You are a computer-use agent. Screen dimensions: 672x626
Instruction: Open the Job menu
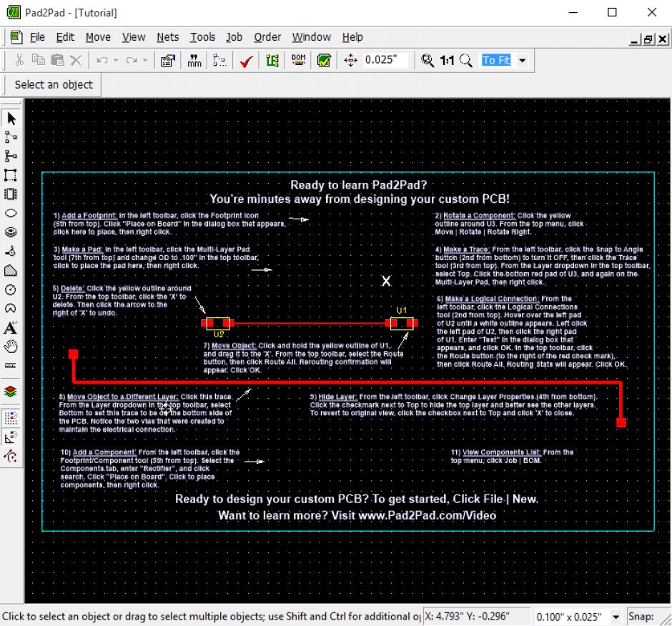234,37
